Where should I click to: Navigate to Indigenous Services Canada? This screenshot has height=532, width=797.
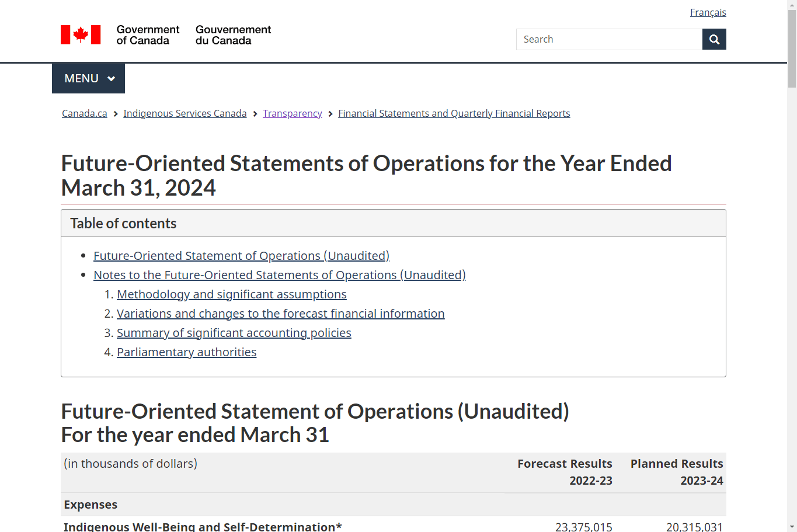[x=185, y=113]
